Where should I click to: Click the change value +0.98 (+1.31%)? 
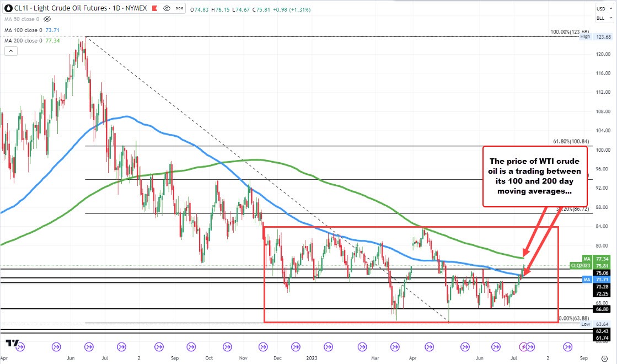(x=292, y=9)
